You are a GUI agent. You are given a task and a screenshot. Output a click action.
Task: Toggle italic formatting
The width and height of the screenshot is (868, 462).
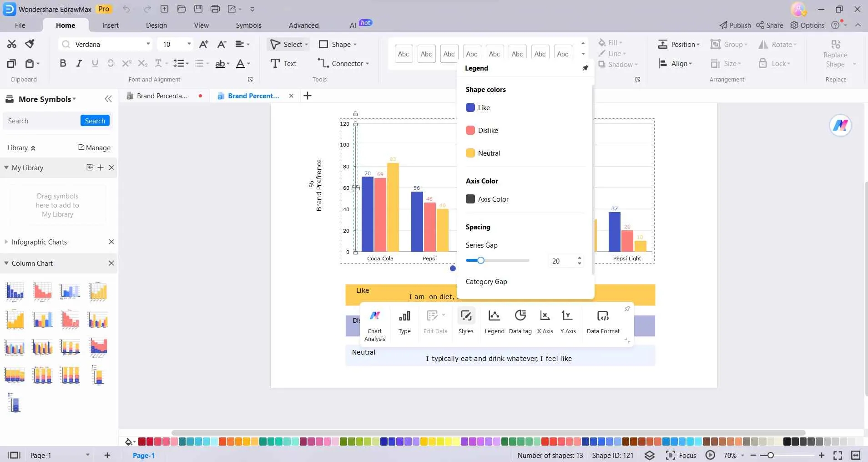click(79, 63)
